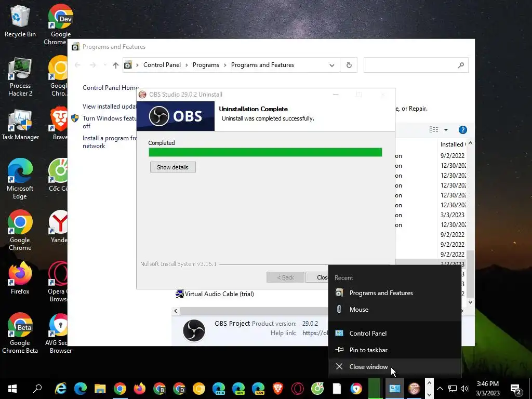Open Microsoft Edge desktop shortcut
532x399 pixels.
pyautogui.click(x=20, y=179)
